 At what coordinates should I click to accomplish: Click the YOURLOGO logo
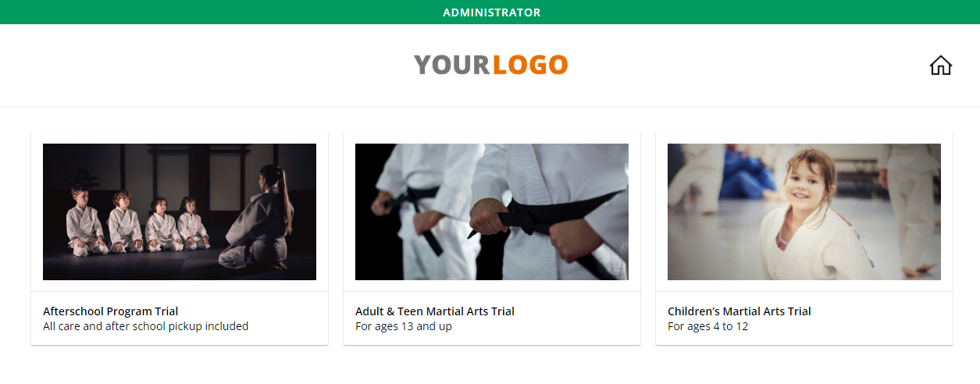tap(490, 65)
